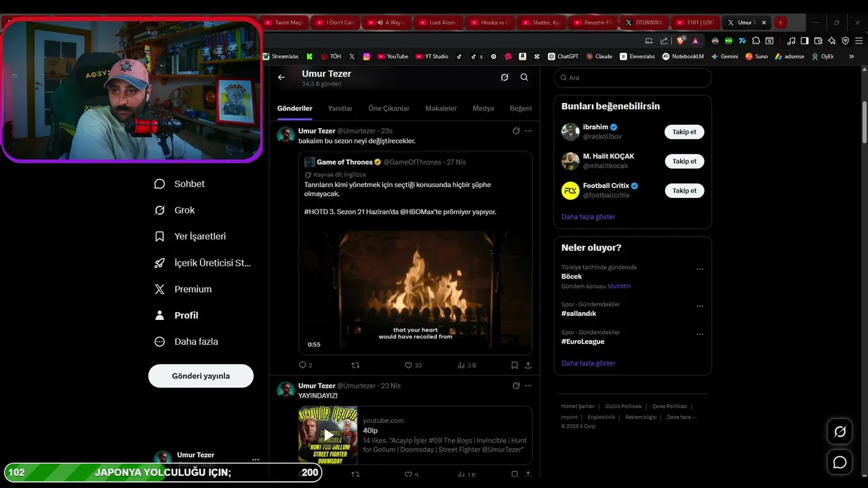
Task: Open more options on the YAYINDAYIZ post
Action: click(528, 386)
